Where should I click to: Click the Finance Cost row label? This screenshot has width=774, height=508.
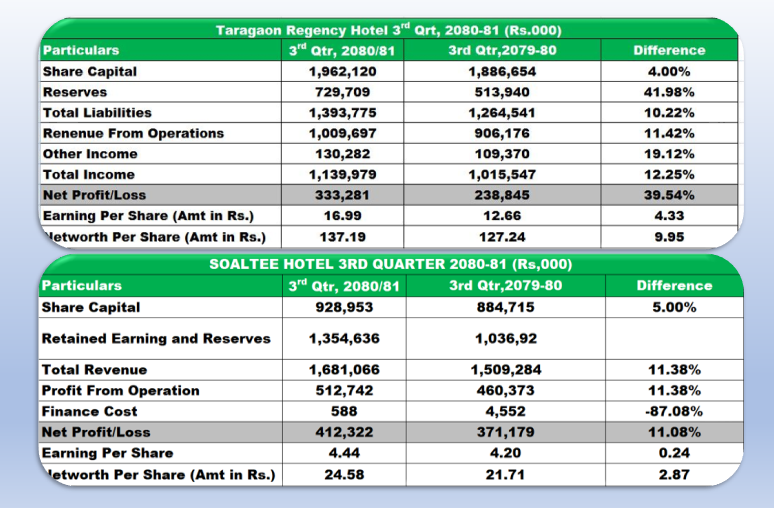pos(89,412)
